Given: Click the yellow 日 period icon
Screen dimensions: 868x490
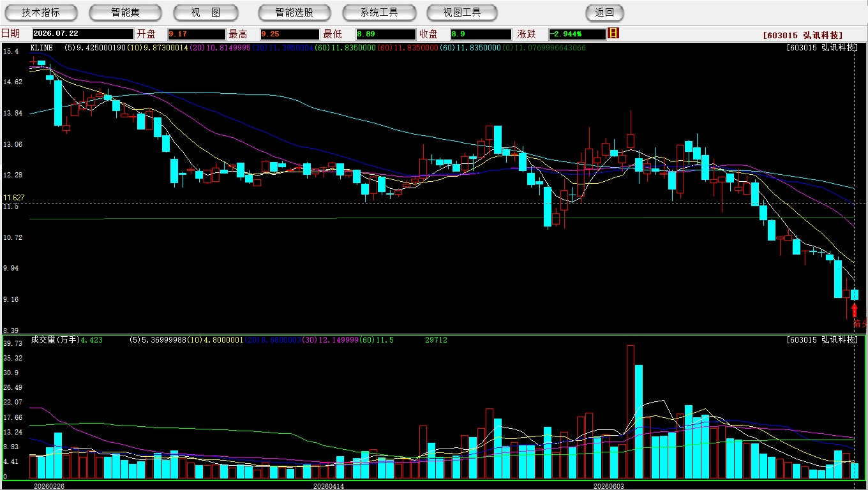Looking at the screenshot, I should (613, 33).
